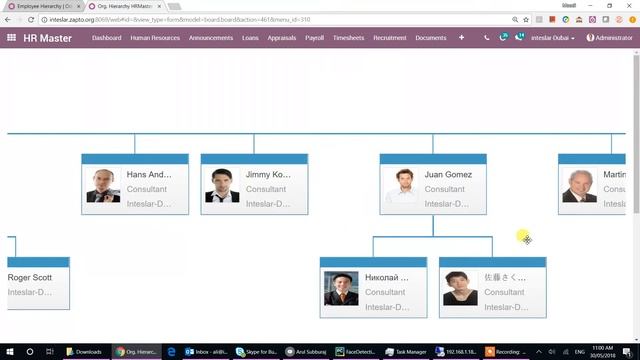
Task: Open Downloads folder from taskbar
Action: coord(84,351)
